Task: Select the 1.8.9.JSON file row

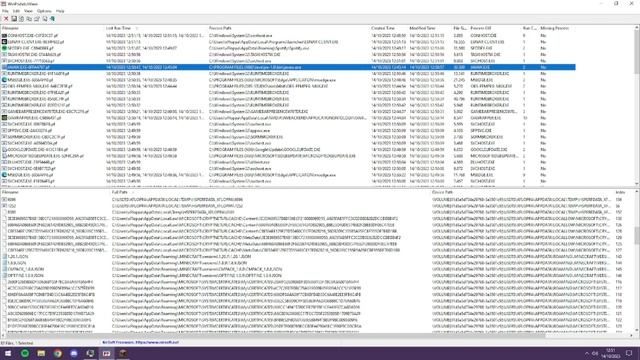Action: coord(317,263)
